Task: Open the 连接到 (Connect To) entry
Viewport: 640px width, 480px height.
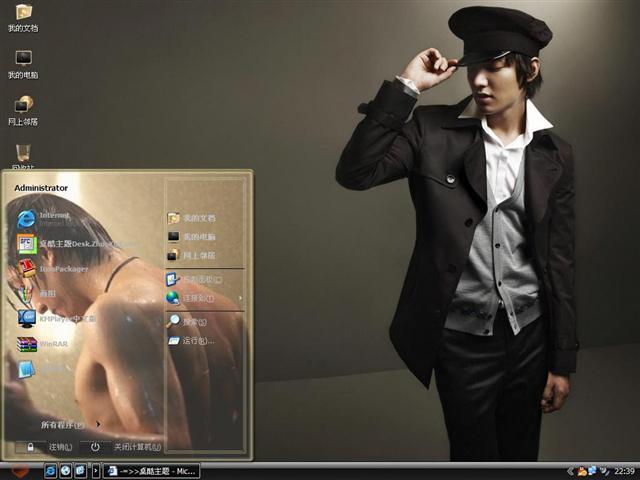Action: point(190,298)
